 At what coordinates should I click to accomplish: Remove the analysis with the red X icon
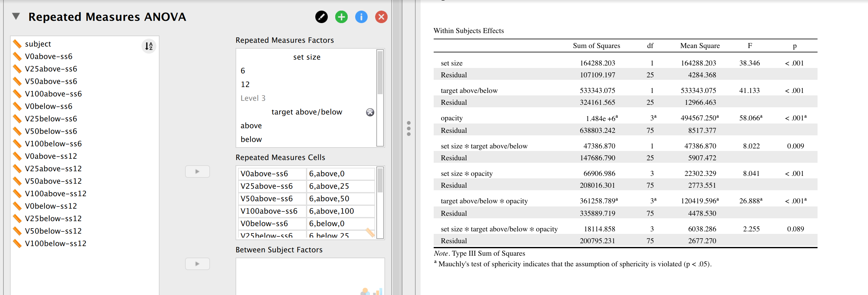(x=381, y=17)
